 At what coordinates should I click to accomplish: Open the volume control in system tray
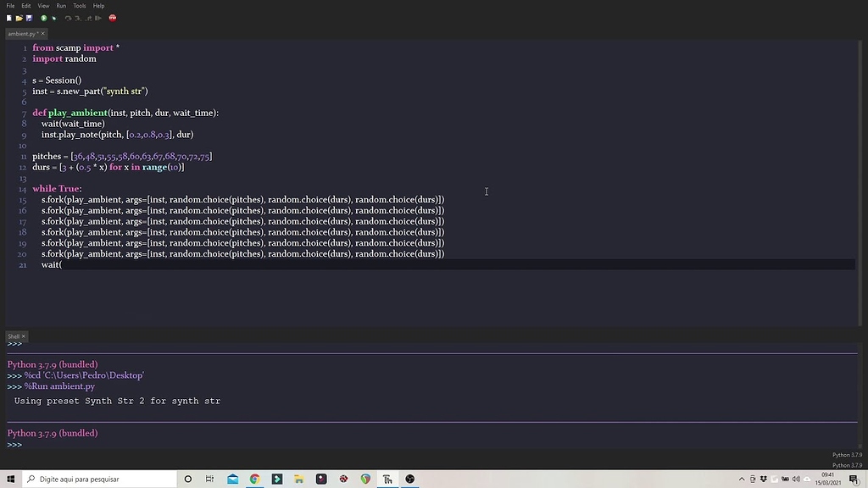(796, 480)
